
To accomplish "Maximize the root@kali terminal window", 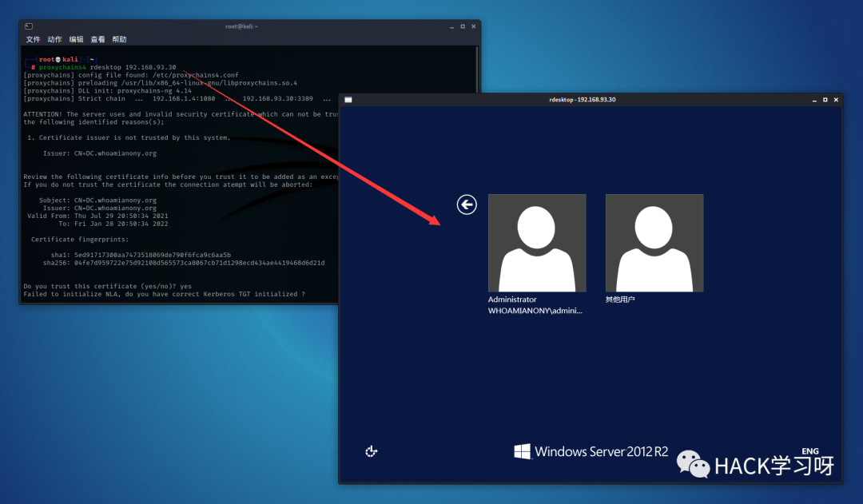I will pos(461,26).
